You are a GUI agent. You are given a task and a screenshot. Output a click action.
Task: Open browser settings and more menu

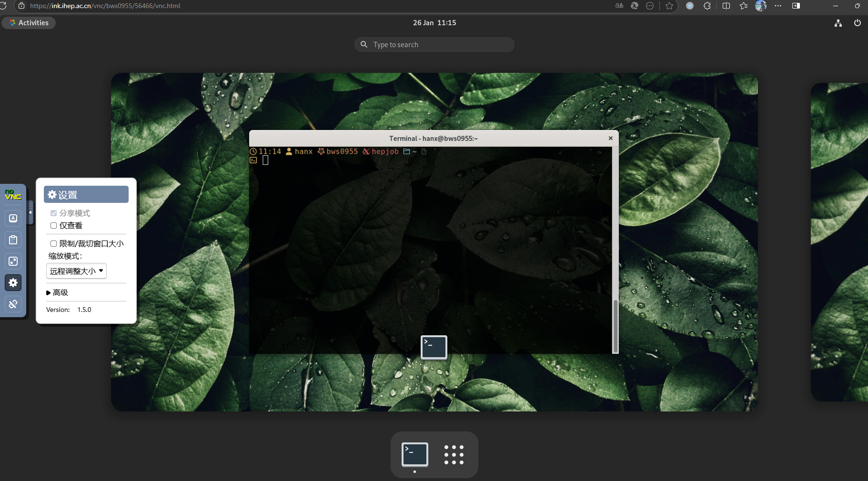point(778,6)
